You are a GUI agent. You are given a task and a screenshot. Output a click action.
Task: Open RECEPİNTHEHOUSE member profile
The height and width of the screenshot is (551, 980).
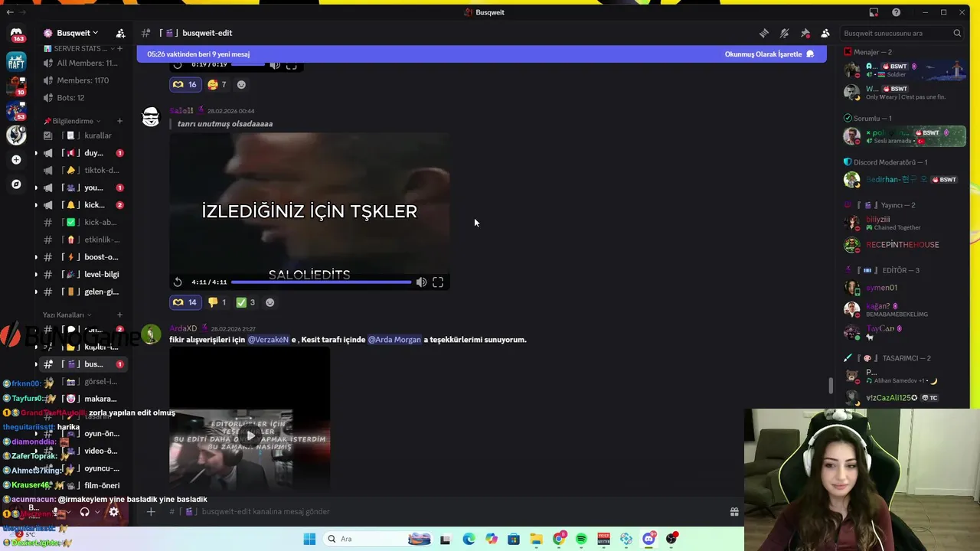904,245
